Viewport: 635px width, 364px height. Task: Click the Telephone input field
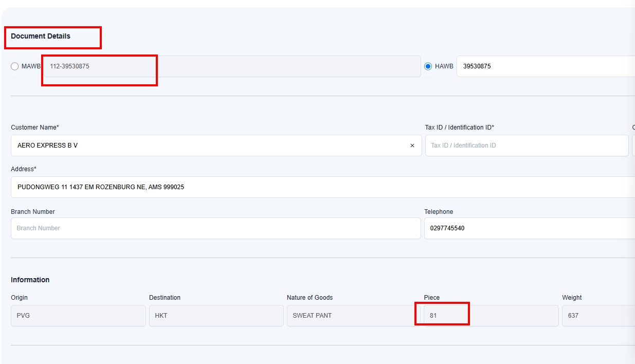pos(529,228)
